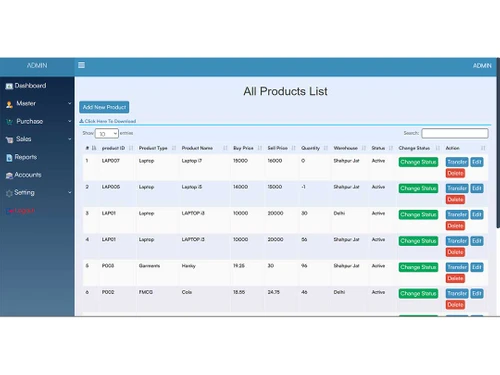The height and width of the screenshot is (375, 500).
Task: Click Transfer for product P002 Cola
Action: pyautogui.click(x=457, y=294)
